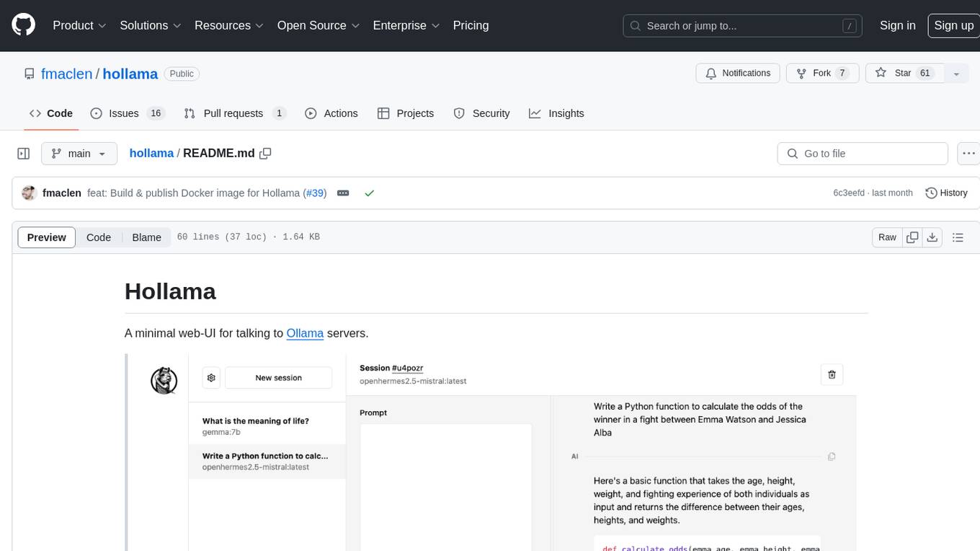Expand the Resources menu

click(228, 25)
